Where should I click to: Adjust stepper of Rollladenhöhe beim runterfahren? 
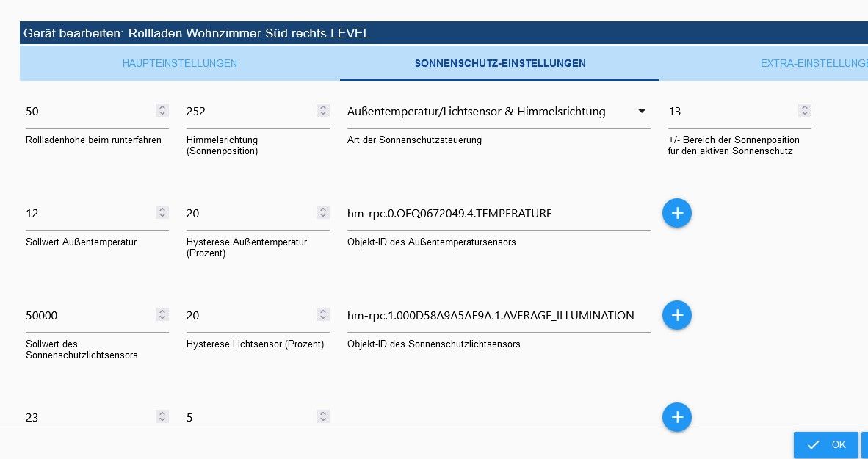(162, 110)
